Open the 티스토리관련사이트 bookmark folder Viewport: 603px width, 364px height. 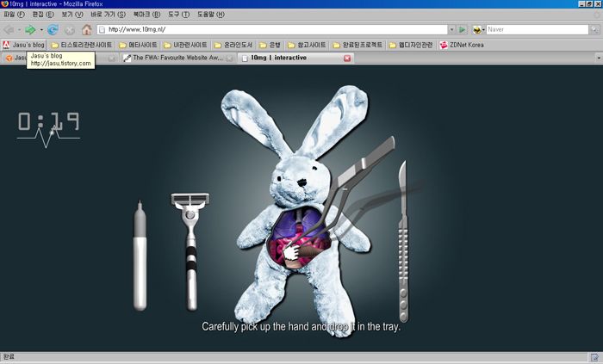82,45
